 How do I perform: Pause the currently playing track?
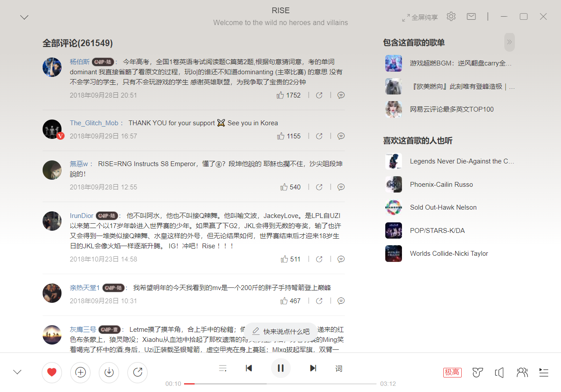tap(281, 368)
